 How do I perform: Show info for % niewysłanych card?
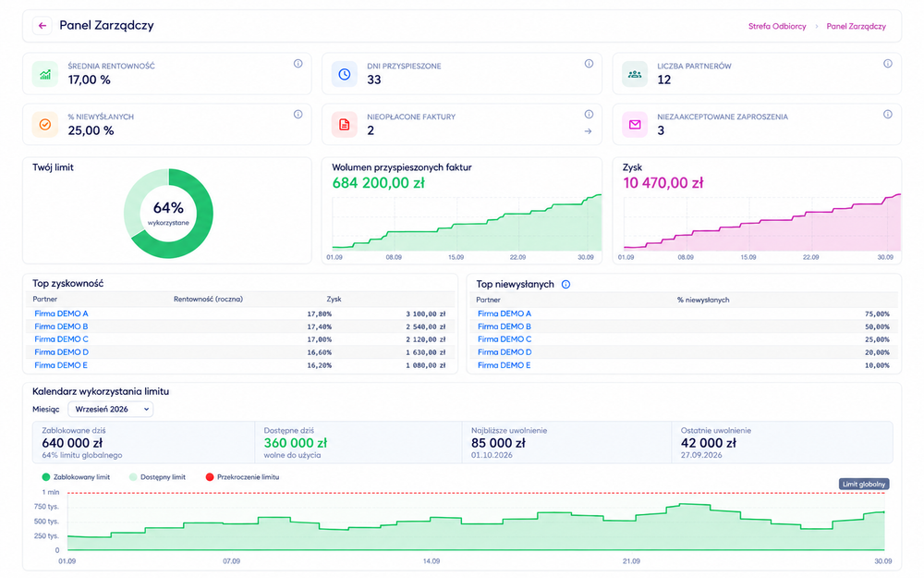(298, 115)
